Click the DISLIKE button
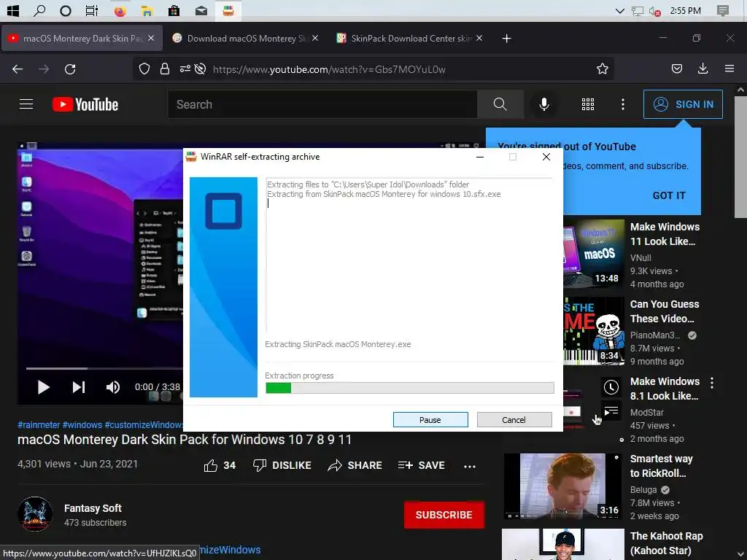Screen dimensions: 747x560 click(x=282, y=465)
